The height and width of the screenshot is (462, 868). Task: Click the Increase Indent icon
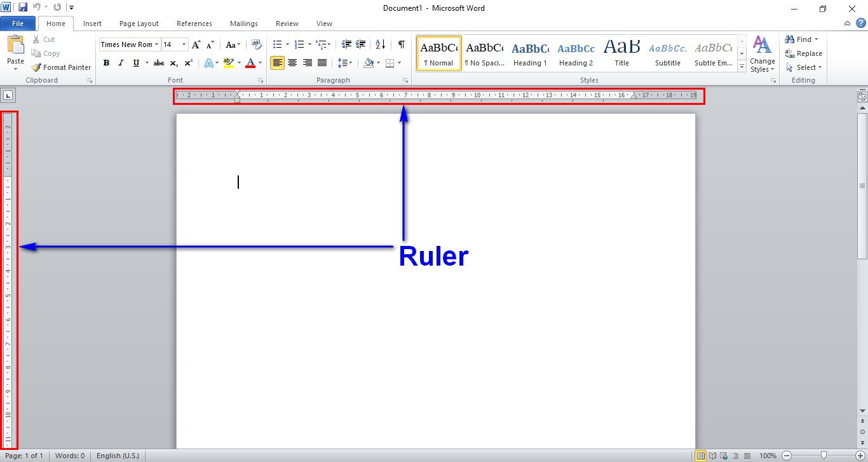click(x=361, y=44)
